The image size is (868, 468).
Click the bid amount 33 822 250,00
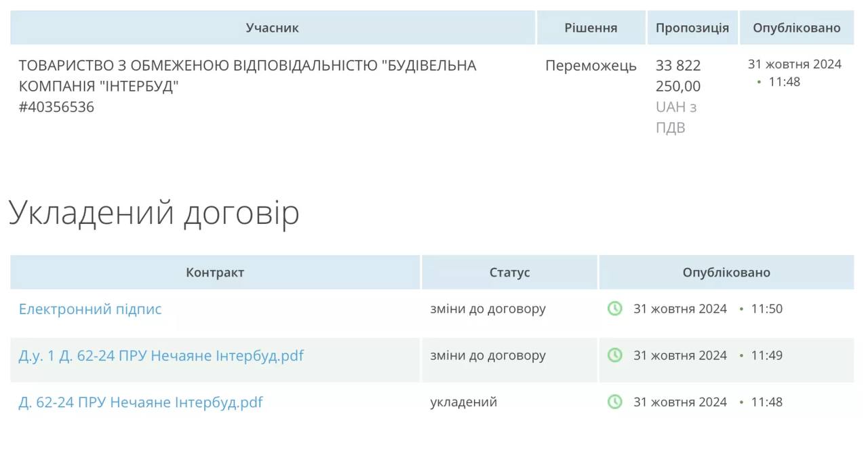[x=678, y=75]
